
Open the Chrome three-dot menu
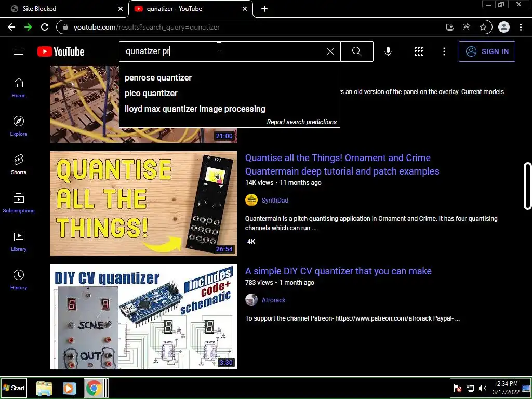pyautogui.click(x=521, y=27)
